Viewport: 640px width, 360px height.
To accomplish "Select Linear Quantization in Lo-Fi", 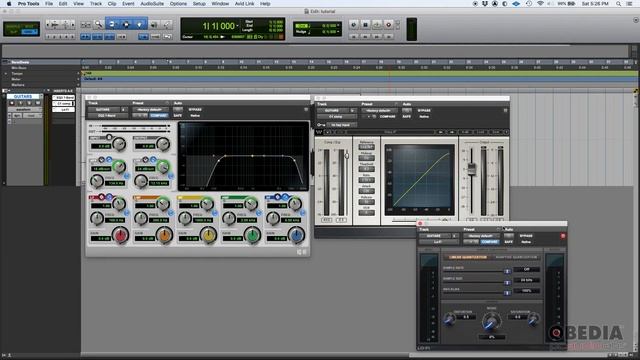I will tap(467, 258).
